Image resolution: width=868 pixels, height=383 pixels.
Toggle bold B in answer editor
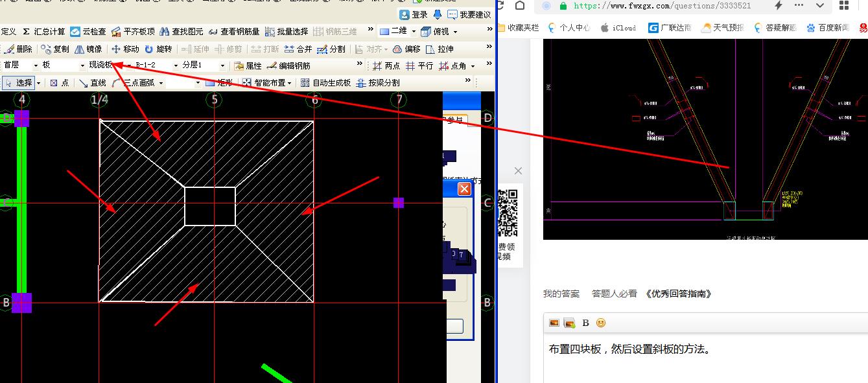click(585, 323)
